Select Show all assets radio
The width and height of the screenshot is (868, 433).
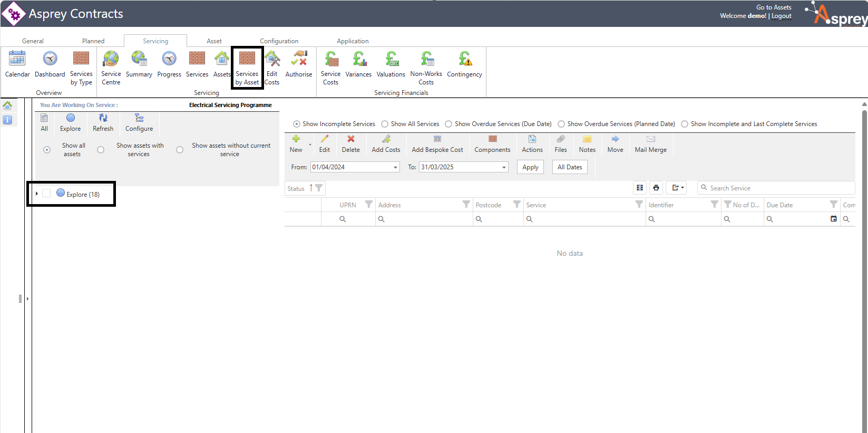(47, 150)
